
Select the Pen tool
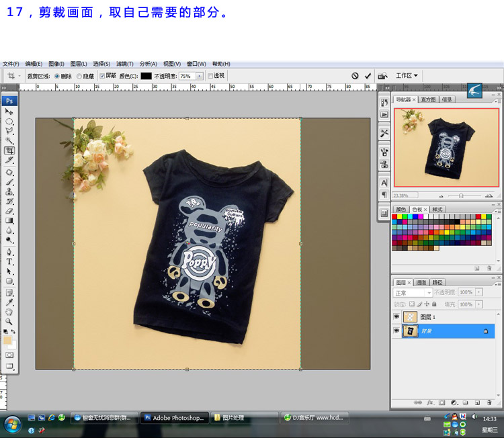click(9, 252)
